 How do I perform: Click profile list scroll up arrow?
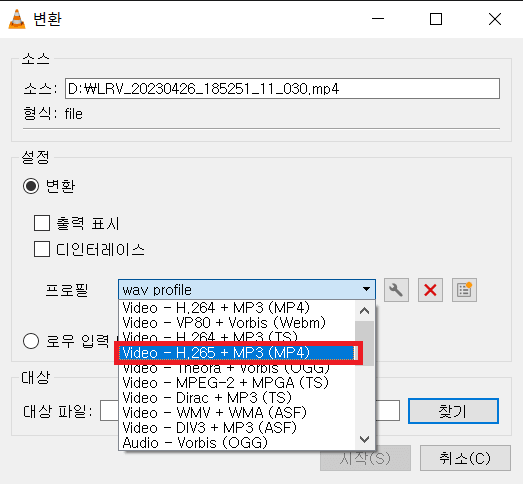pos(365,311)
